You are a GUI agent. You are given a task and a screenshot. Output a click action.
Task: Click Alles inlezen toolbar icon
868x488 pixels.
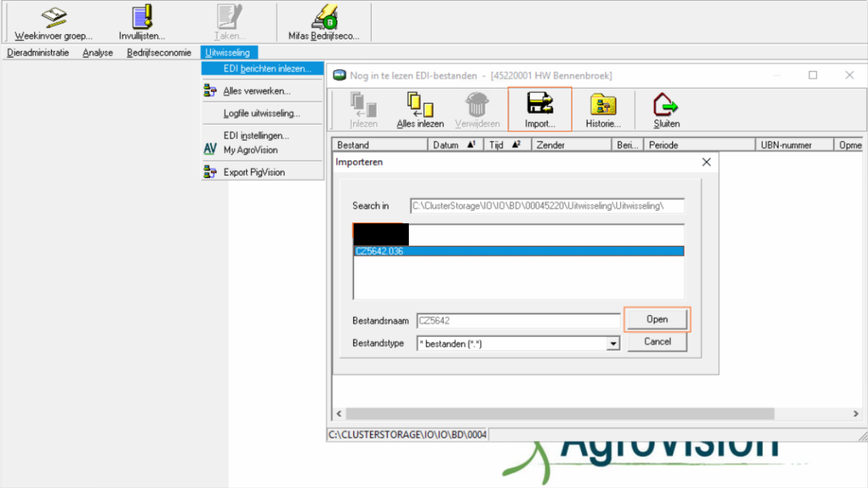pyautogui.click(x=420, y=104)
